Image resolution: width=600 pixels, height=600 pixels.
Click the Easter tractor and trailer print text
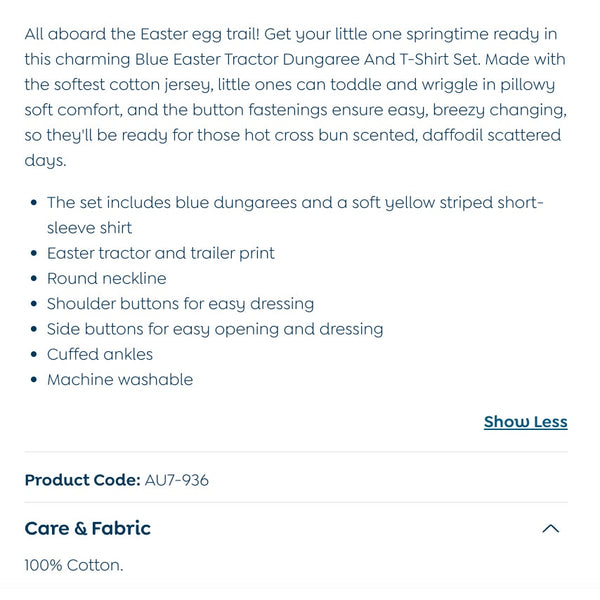(161, 253)
